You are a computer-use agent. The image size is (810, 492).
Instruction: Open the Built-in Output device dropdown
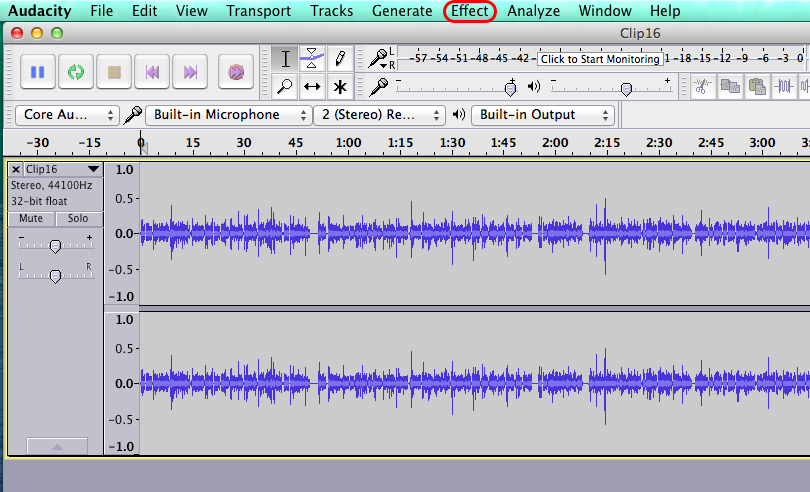pos(541,115)
